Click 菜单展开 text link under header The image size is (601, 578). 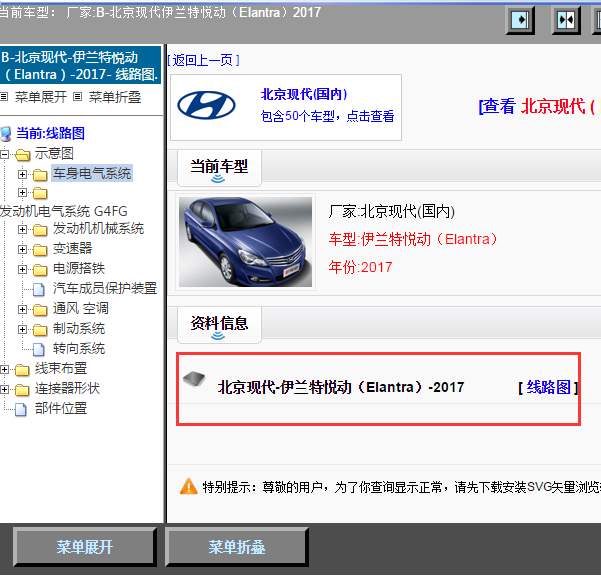coord(41,97)
